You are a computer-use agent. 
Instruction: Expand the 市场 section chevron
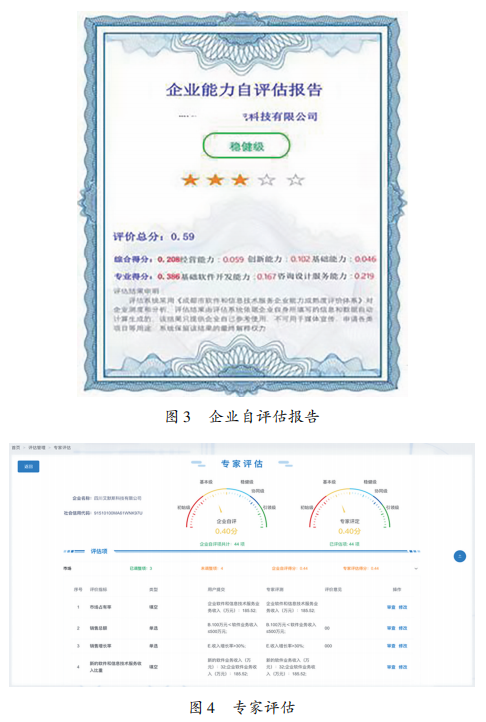(416, 569)
